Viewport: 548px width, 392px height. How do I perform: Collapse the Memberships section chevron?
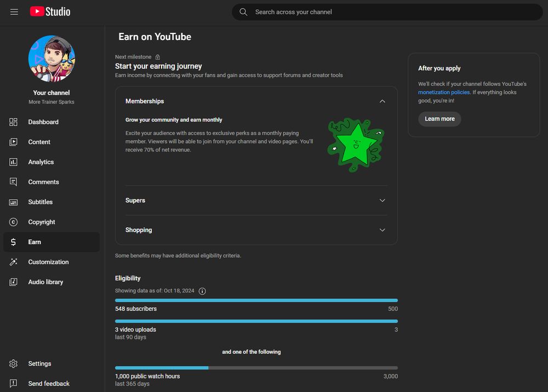coord(383,101)
